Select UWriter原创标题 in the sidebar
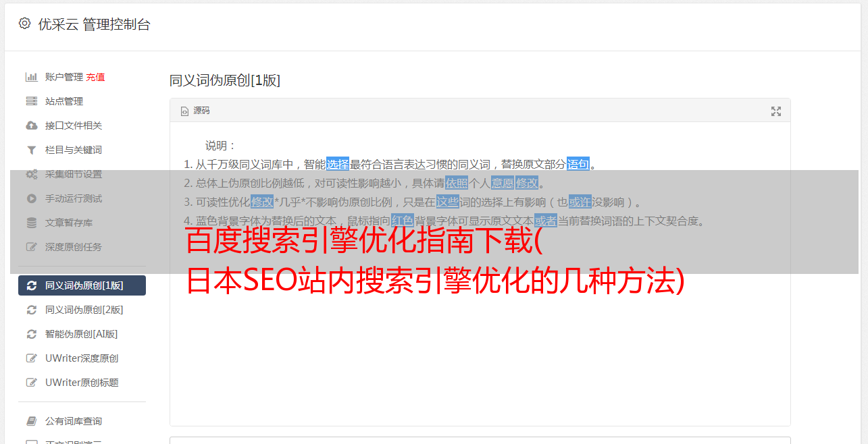 [x=82, y=383]
